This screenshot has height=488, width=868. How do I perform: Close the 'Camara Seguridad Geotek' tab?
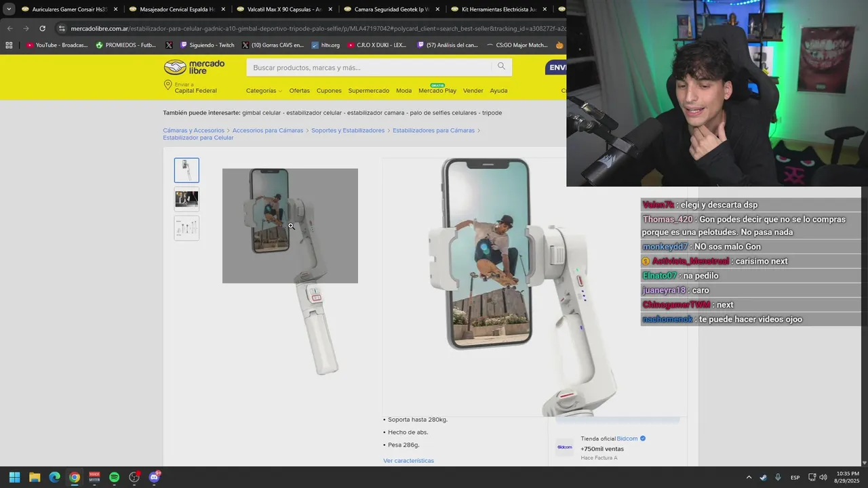tap(438, 9)
